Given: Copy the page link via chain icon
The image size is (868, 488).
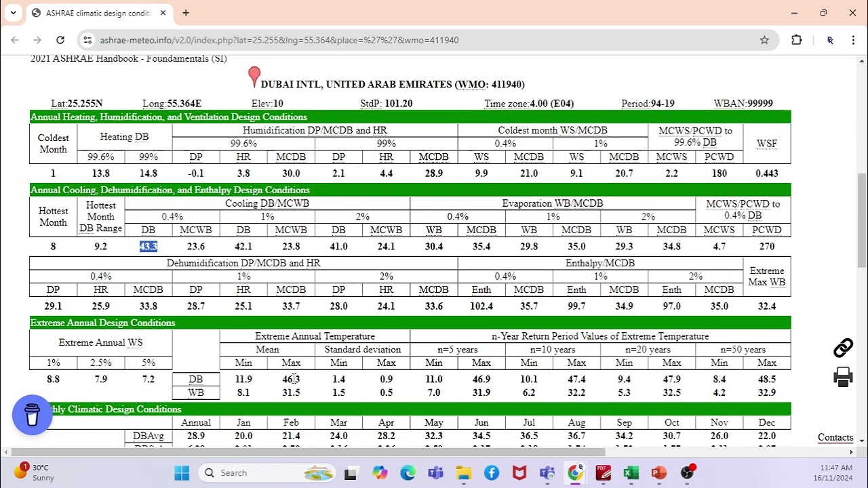Looking at the screenshot, I should click(x=843, y=348).
